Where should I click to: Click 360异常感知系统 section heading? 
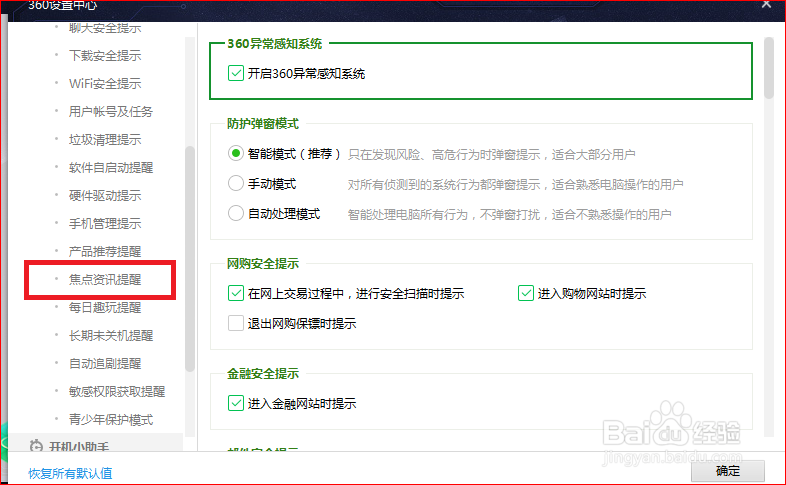pos(275,44)
